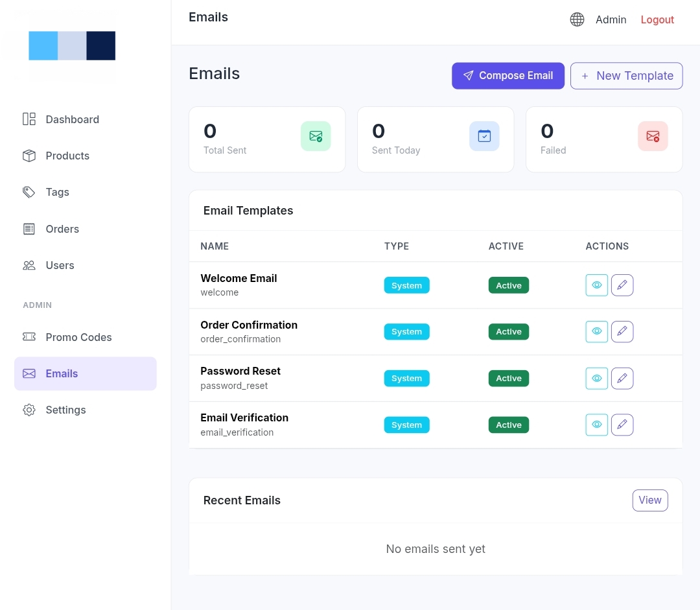Click the company logo in sidebar
Screen dimensions: 700x610
72,45
